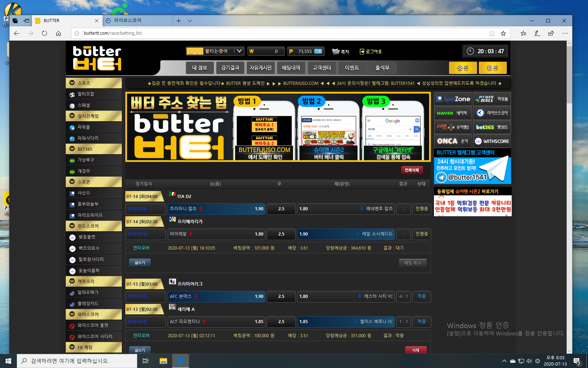The image size is (588, 368).
Task: Open the 경기결과 menu tab
Action: (230, 68)
